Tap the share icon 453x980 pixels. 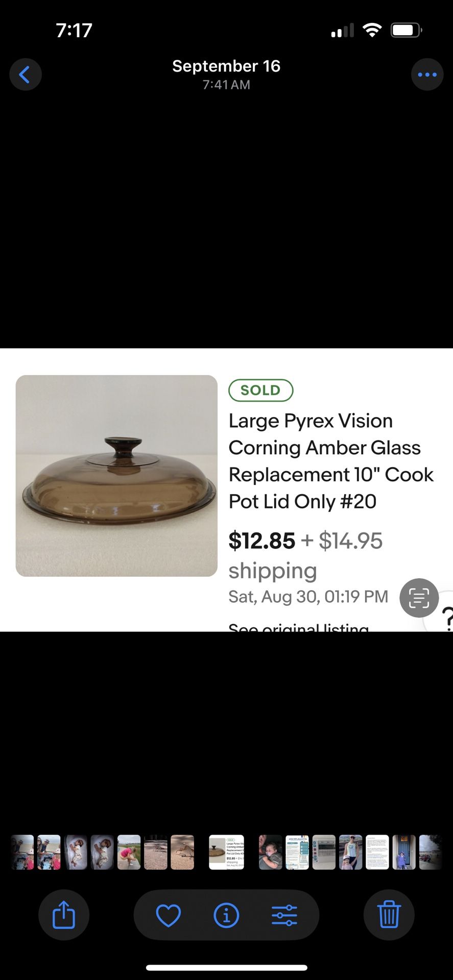click(64, 915)
